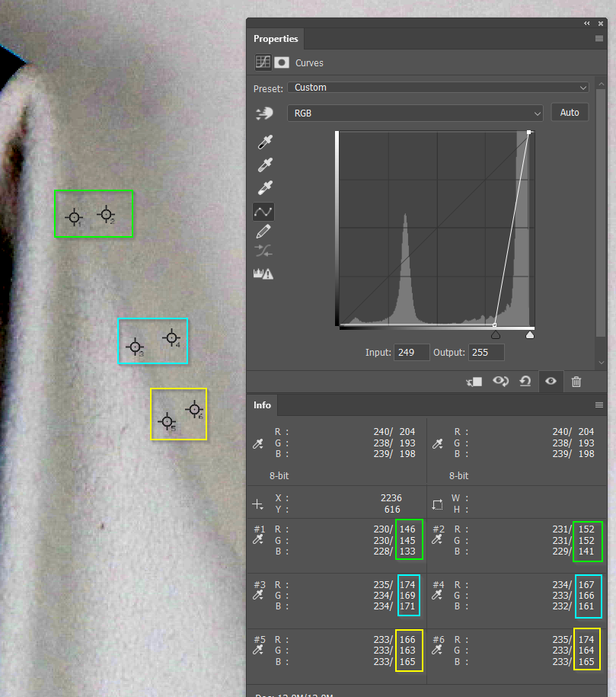
Task: Open the Preset dropdown showing Custom
Action: tap(439, 88)
